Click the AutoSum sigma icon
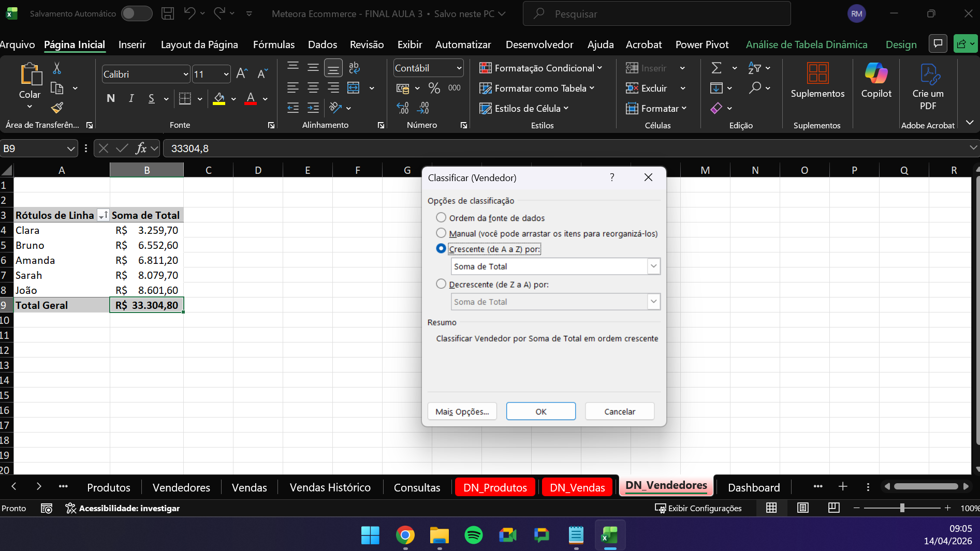 [716, 68]
